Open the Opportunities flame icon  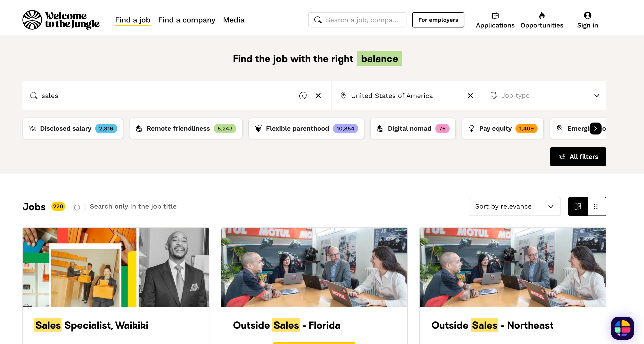coord(541,16)
